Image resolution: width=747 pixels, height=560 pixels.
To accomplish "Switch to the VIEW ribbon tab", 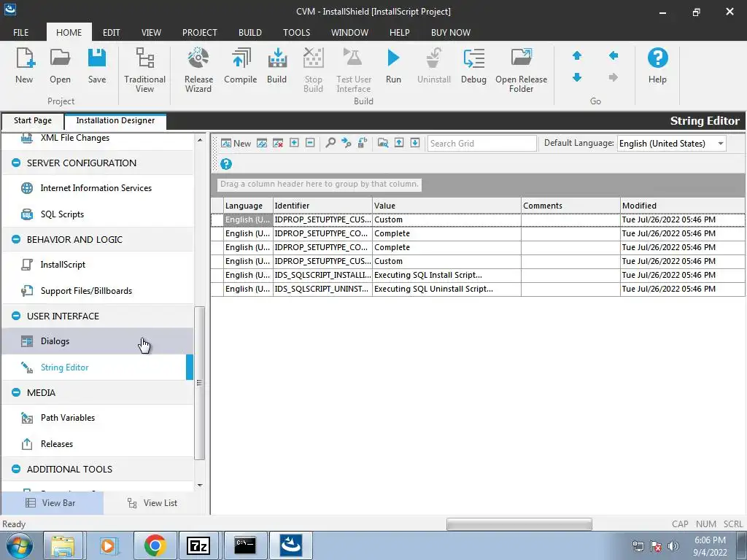I will click(151, 32).
